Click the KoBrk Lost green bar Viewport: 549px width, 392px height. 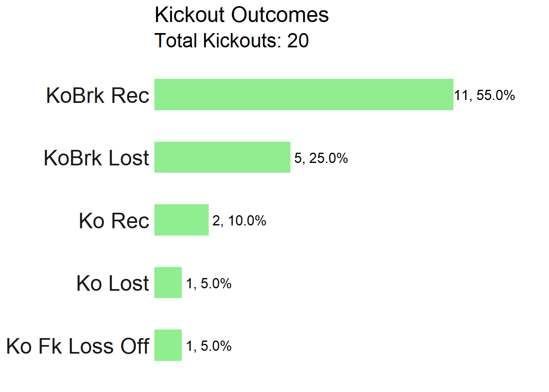coord(222,157)
